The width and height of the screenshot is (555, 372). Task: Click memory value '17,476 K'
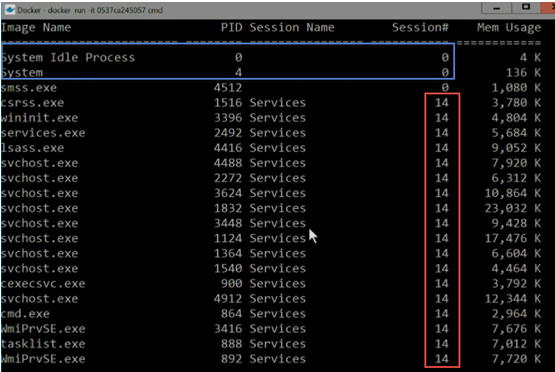point(513,238)
